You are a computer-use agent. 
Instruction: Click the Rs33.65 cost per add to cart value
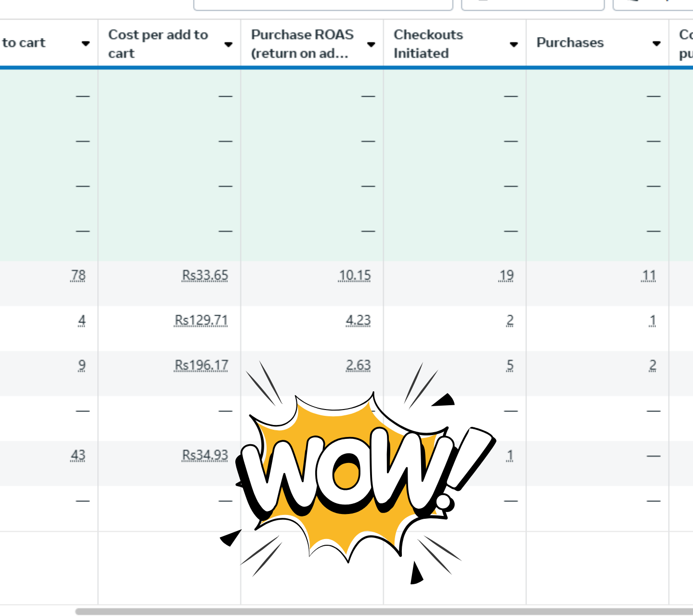pyautogui.click(x=205, y=276)
